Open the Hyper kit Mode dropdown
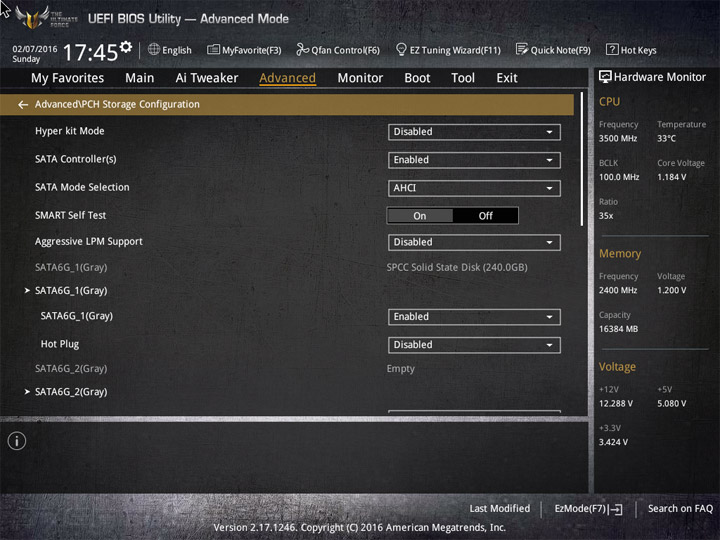The image size is (720, 540). 474,132
